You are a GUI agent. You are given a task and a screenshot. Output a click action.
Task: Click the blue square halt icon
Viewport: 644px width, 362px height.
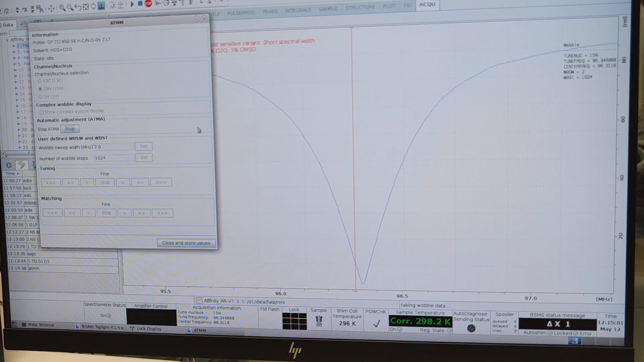pyautogui.click(x=140, y=4)
